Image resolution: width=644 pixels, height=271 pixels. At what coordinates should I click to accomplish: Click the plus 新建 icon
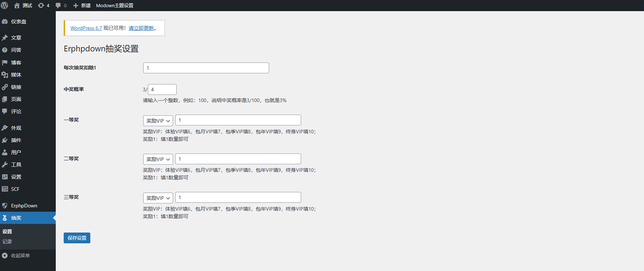(x=76, y=5)
